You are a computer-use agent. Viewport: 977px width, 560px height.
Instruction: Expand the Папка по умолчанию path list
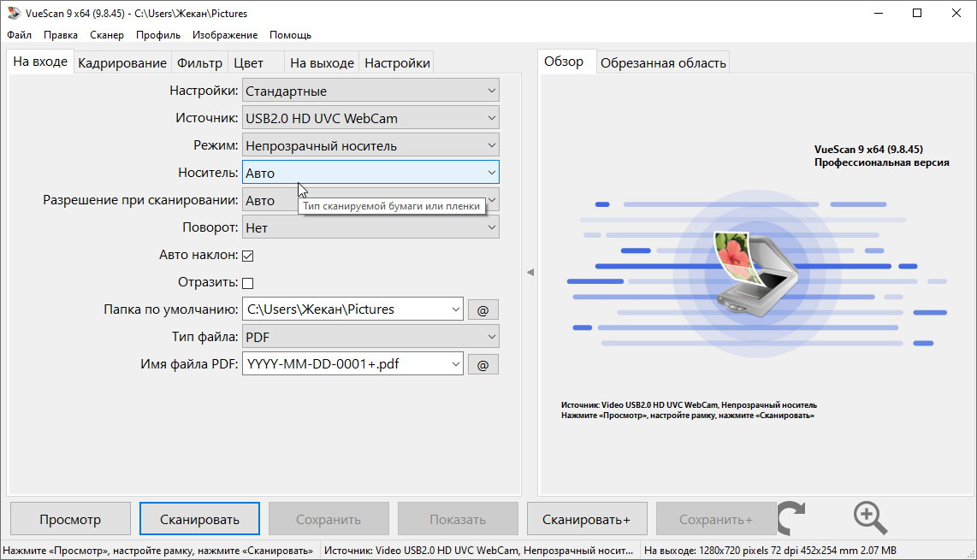[x=455, y=309]
